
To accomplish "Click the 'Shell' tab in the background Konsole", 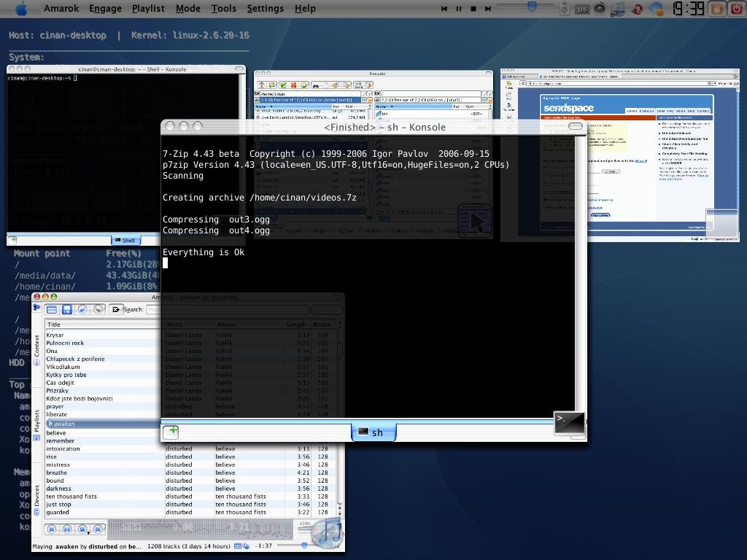I will 125,240.
